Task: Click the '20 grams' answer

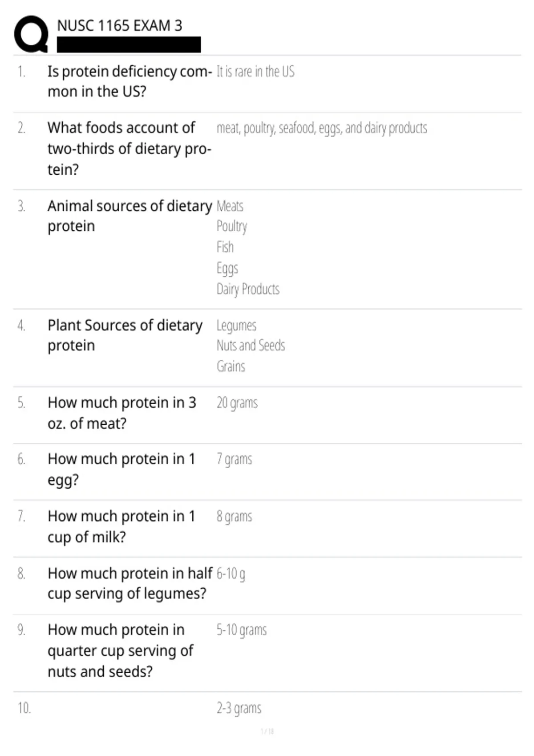Action: click(237, 403)
